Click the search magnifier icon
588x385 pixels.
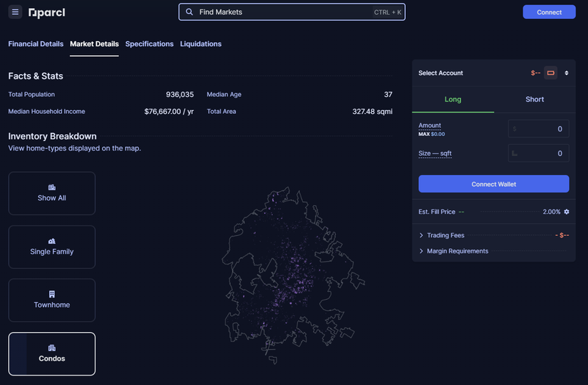[190, 12]
